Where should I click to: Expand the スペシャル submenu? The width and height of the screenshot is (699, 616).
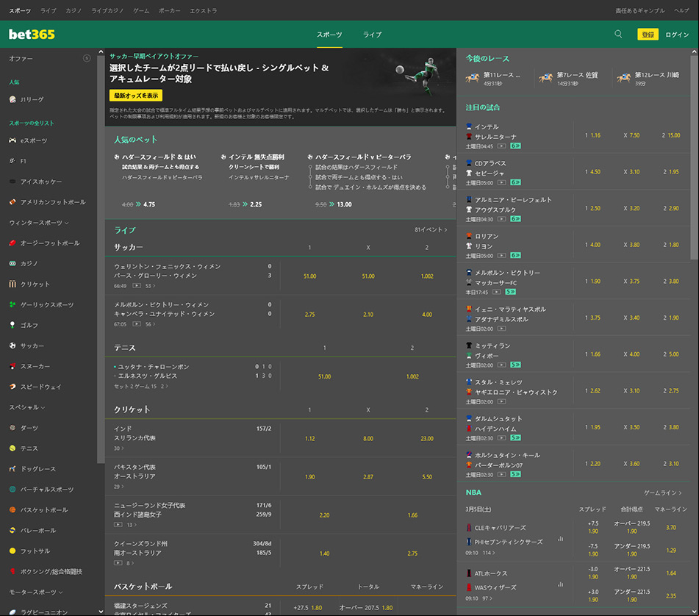pyautogui.click(x=26, y=407)
